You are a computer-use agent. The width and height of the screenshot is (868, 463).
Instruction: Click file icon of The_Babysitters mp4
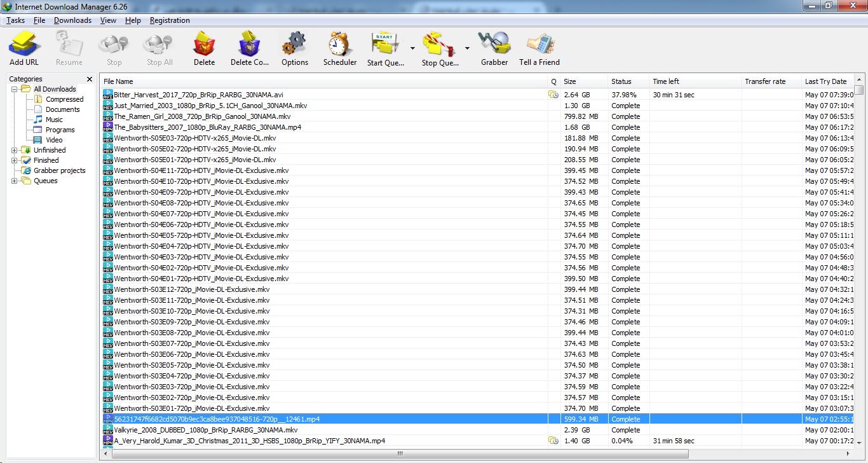[x=107, y=127]
